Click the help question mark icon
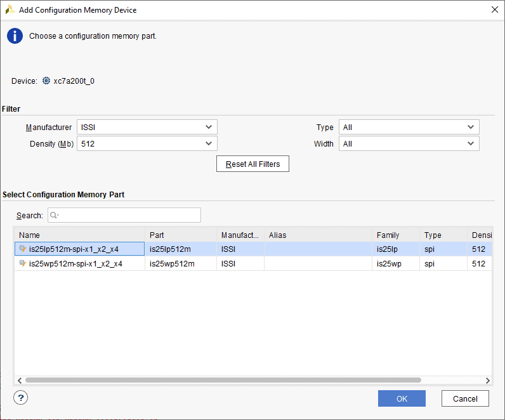The width and height of the screenshot is (505, 420). 21,398
